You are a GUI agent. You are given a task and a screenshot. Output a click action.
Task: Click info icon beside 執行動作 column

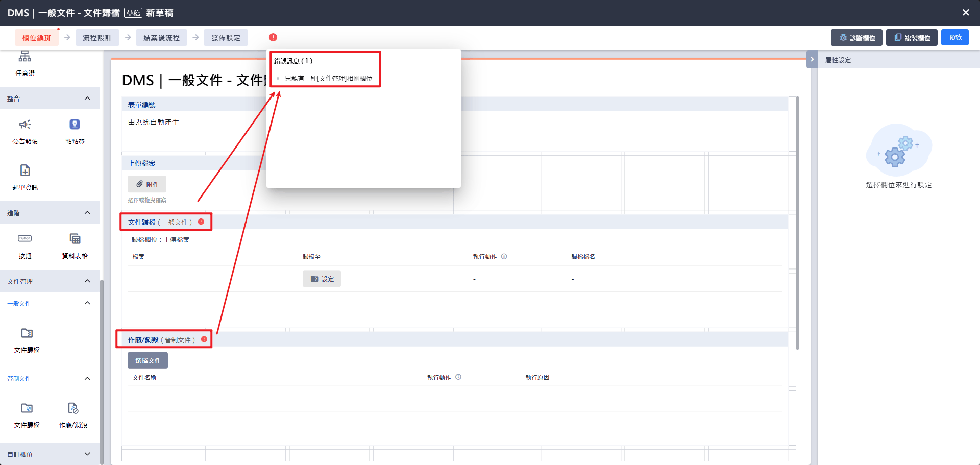(504, 256)
